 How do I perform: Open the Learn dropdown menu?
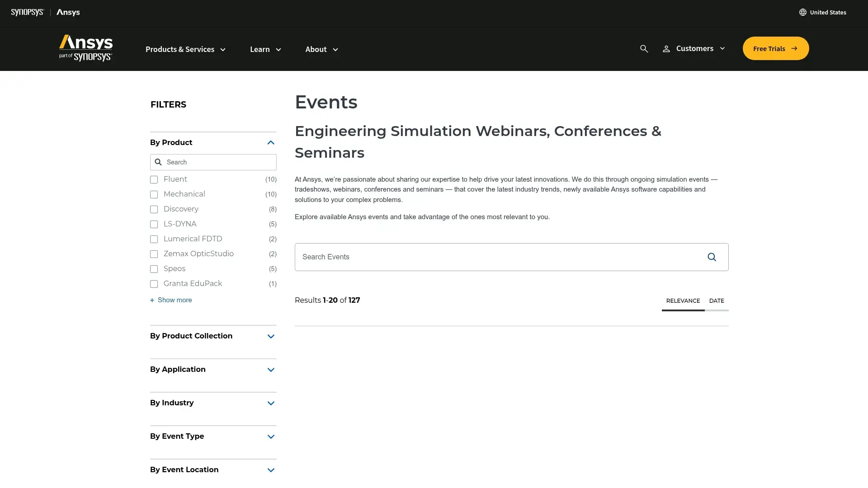click(x=265, y=49)
